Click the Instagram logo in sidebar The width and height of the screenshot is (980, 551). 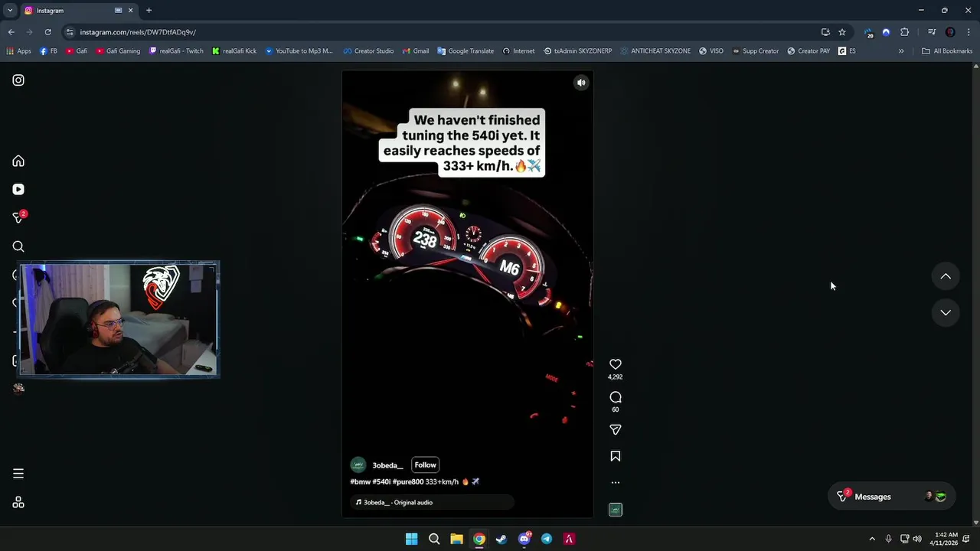[18, 80]
